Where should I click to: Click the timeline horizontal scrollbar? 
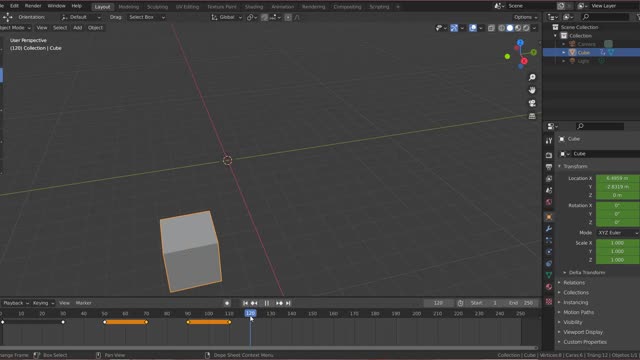click(x=269, y=348)
